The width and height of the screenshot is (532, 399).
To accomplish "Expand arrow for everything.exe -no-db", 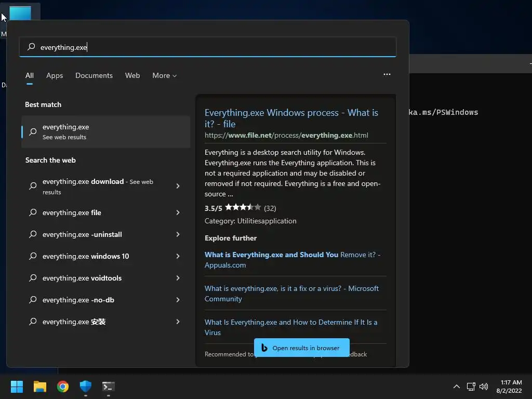I will pyautogui.click(x=178, y=300).
